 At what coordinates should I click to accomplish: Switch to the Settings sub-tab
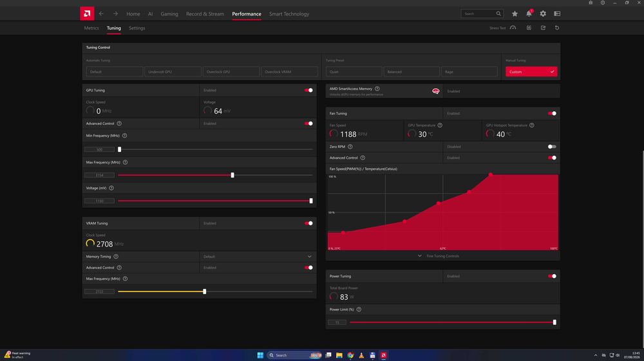pos(137,28)
